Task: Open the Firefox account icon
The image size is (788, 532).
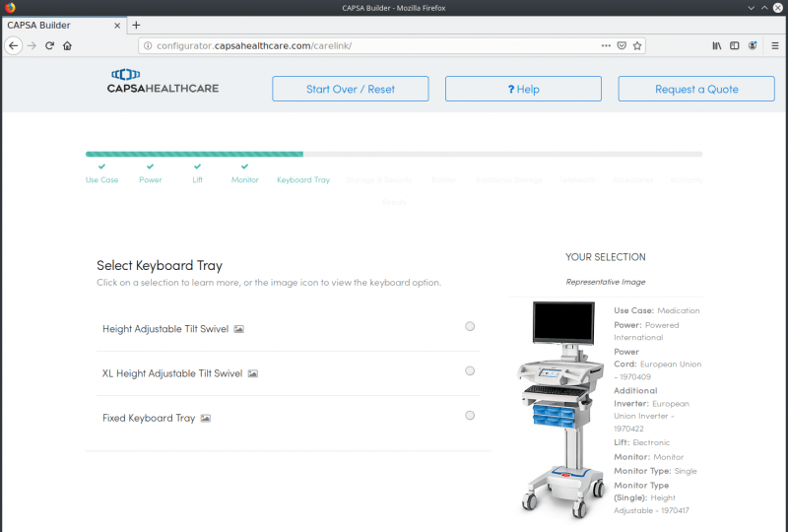Action: pyautogui.click(x=753, y=45)
